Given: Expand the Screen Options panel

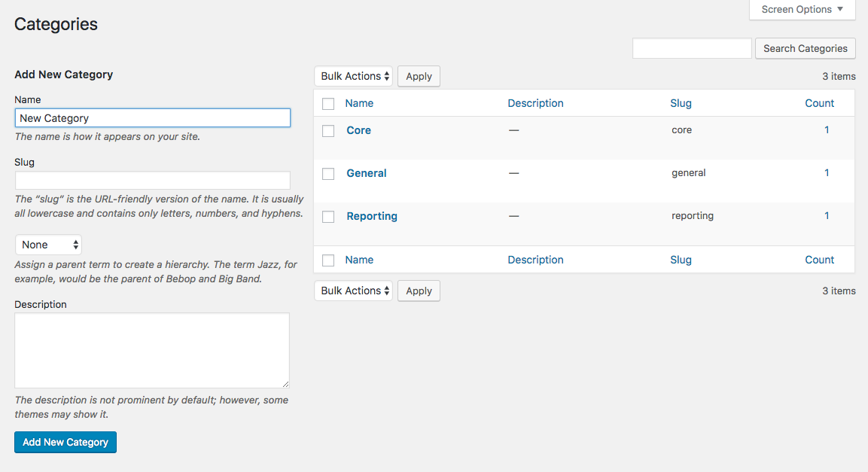Looking at the screenshot, I should point(802,10).
